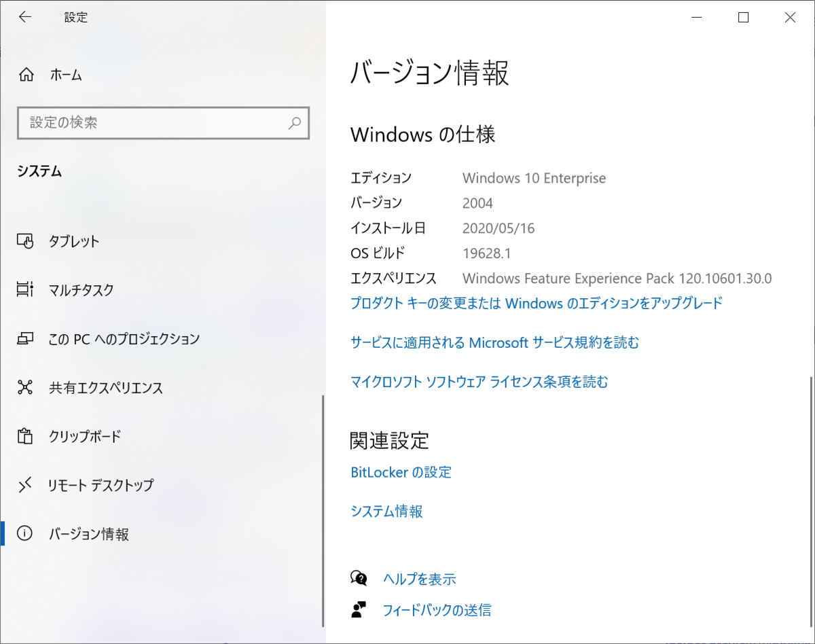The image size is (815, 644).
Task: Click the エクスペリエンス label
Action: [x=393, y=279]
